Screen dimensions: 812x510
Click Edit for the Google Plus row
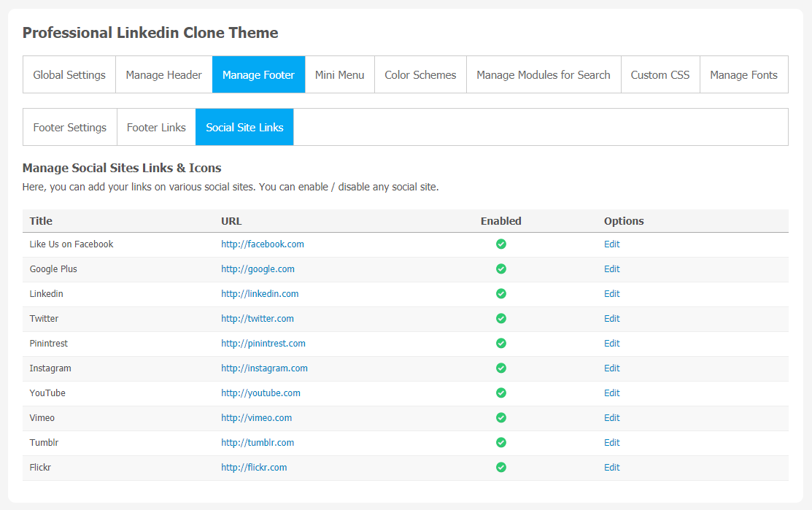[611, 269]
